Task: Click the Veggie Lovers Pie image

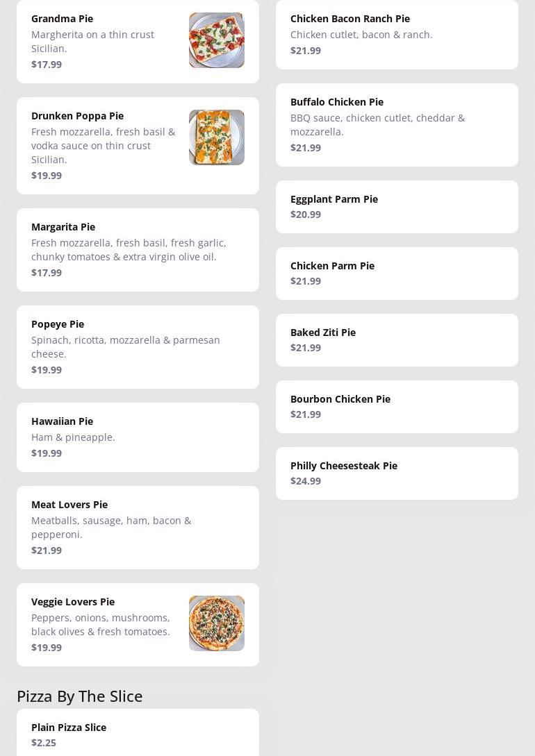Action: pos(216,623)
